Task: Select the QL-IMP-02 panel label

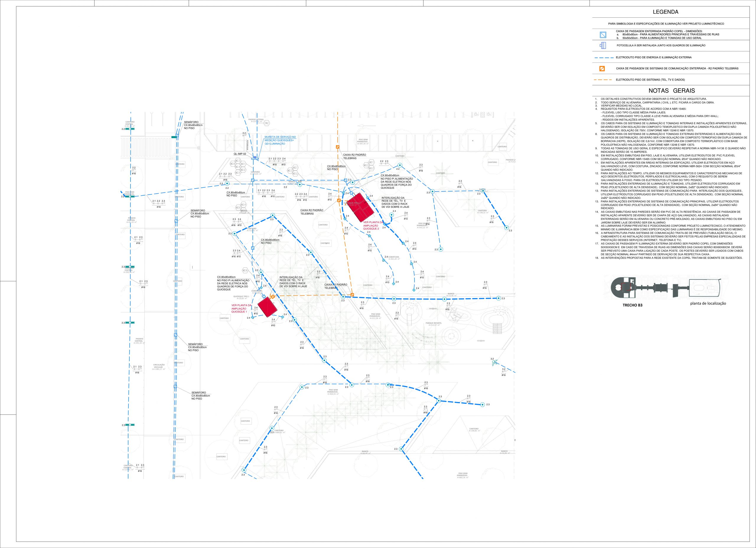Action: tap(240, 154)
